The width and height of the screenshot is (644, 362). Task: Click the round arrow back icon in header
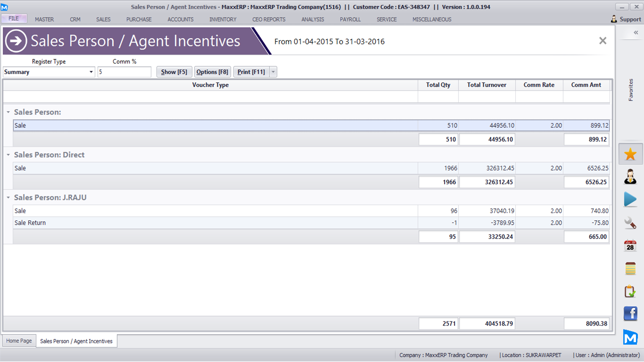pos(16,41)
